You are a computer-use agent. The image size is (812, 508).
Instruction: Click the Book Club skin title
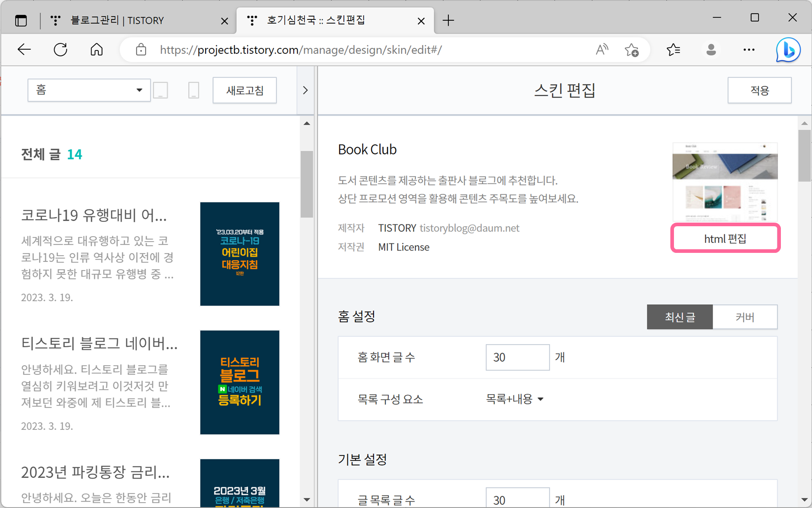(x=367, y=149)
